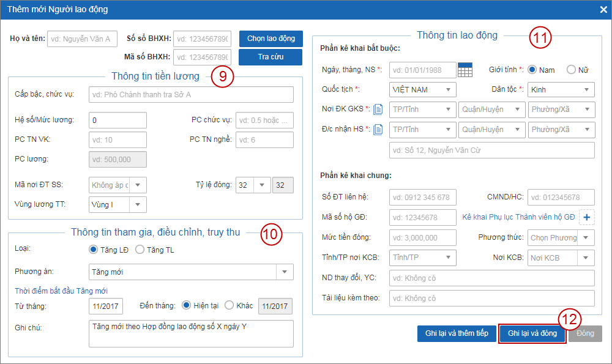The height and width of the screenshot is (364, 612).
Task: Open the date of birth calendar picker
Action: 465,70
